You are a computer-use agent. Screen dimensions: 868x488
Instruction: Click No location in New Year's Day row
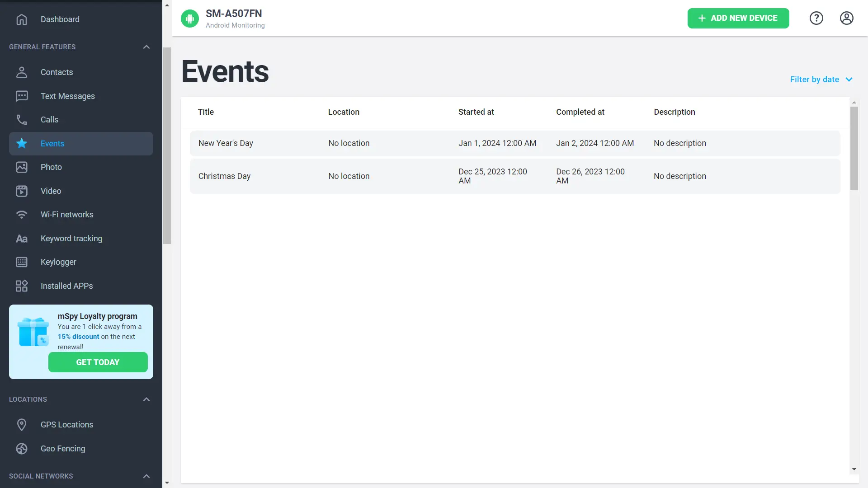point(349,143)
